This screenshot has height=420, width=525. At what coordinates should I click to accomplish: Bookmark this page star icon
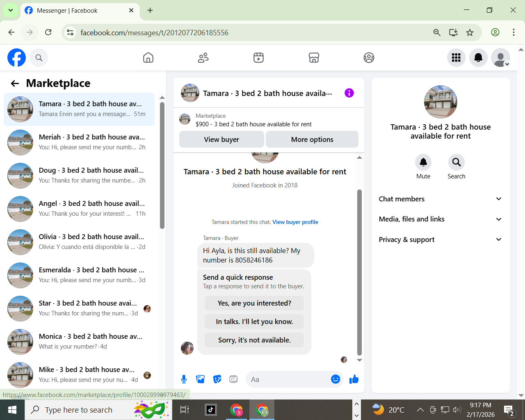470,32
